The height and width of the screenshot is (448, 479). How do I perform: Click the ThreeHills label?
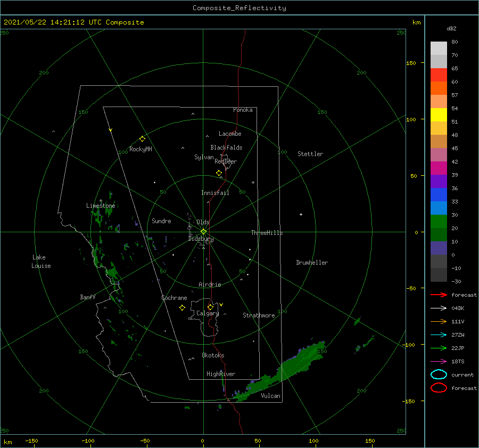(267, 233)
